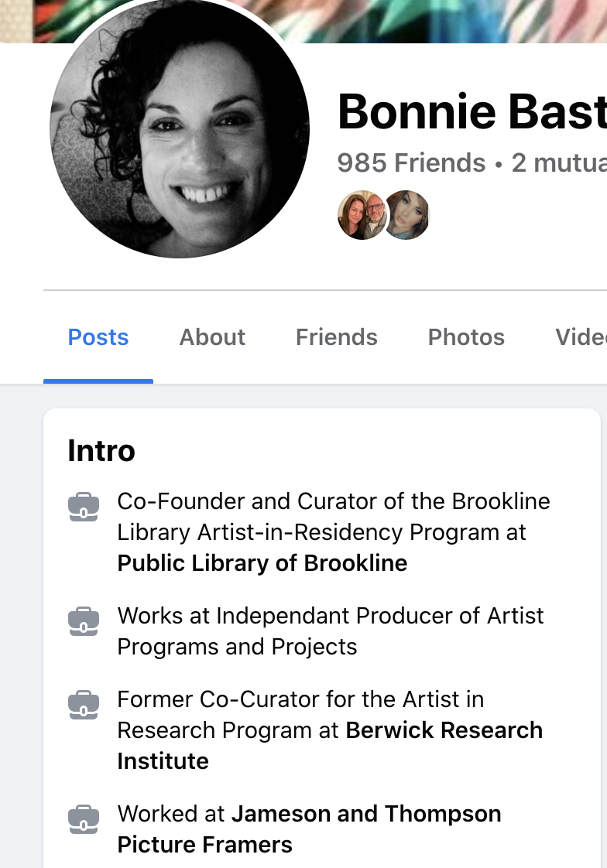Click briefcase icon beside Jameson and Thompson entry
This screenshot has width=607, height=868.
[84, 819]
